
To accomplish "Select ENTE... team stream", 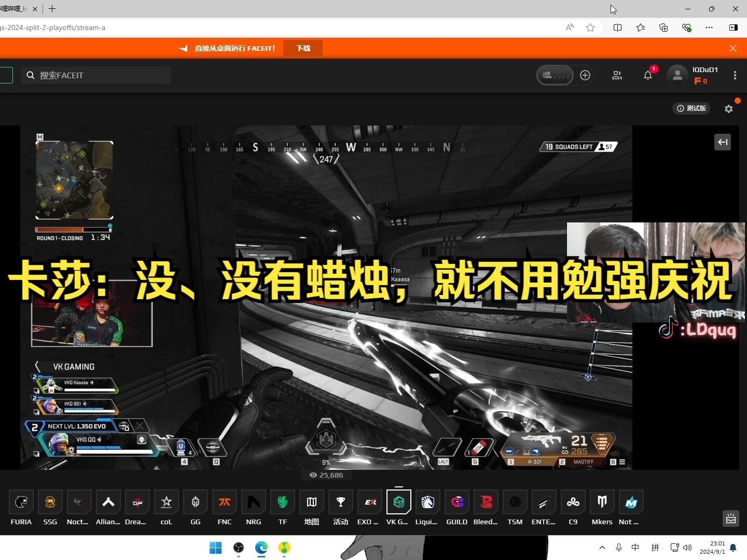I will 544,508.
